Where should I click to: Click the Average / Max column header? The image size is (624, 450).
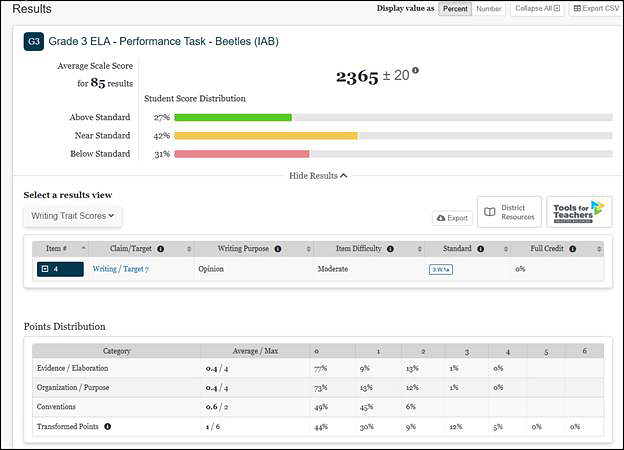click(x=255, y=351)
